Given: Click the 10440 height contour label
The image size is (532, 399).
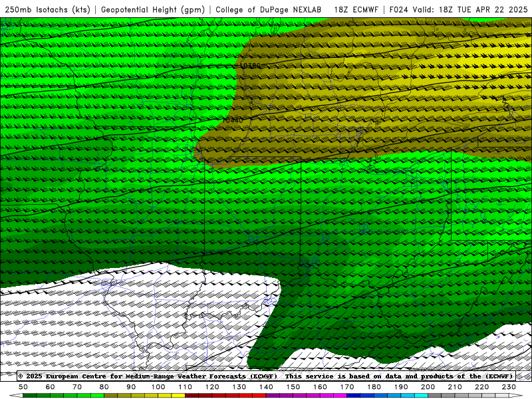Looking at the screenshot, I should pyautogui.click(x=233, y=120).
